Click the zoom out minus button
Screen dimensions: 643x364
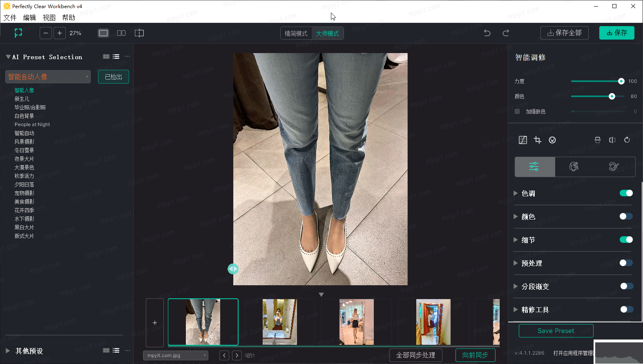[46, 33]
